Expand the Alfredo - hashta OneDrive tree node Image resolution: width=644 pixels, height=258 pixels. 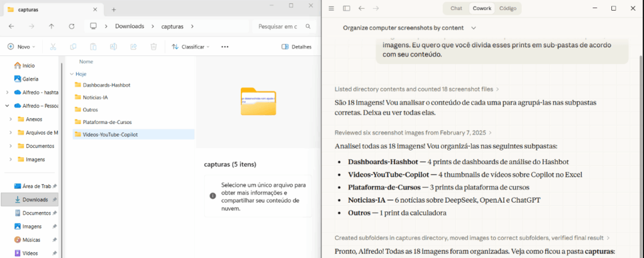[8, 93]
